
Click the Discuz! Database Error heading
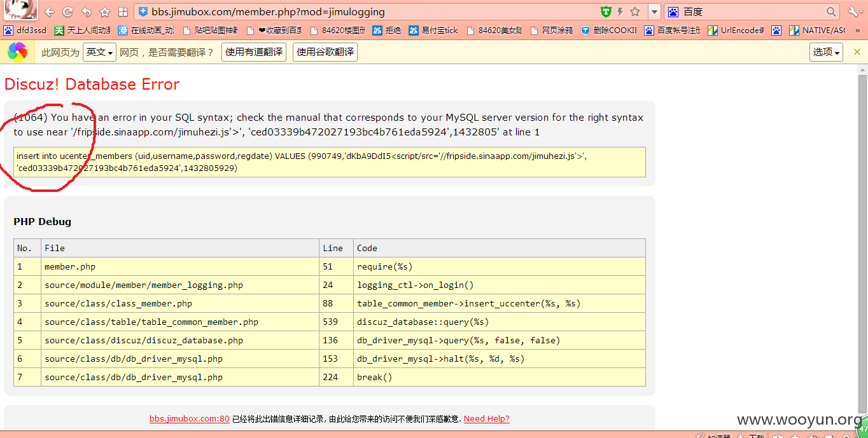pyautogui.click(x=92, y=84)
